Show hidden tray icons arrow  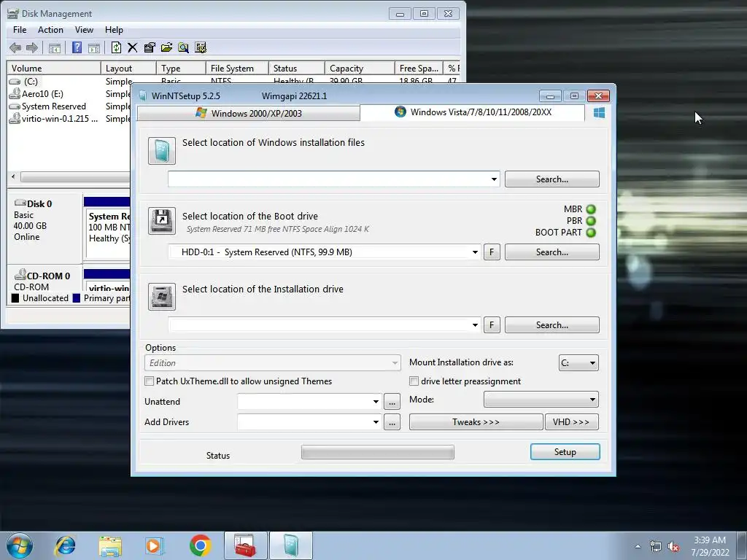click(x=638, y=547)
